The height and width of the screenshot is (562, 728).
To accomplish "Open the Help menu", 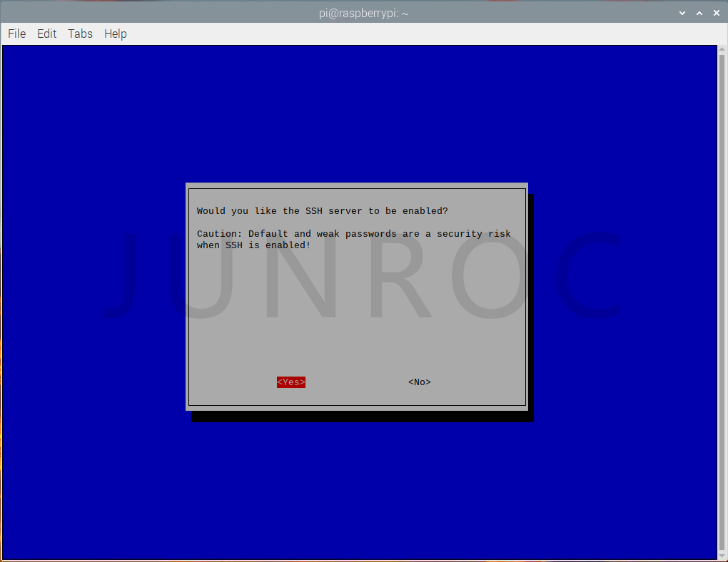I will tap(115, 34).
